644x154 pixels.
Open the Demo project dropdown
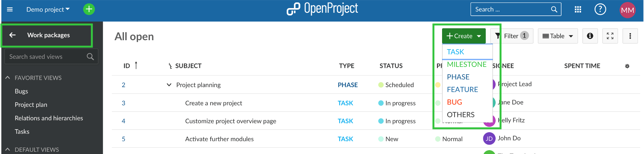point(48,10)
